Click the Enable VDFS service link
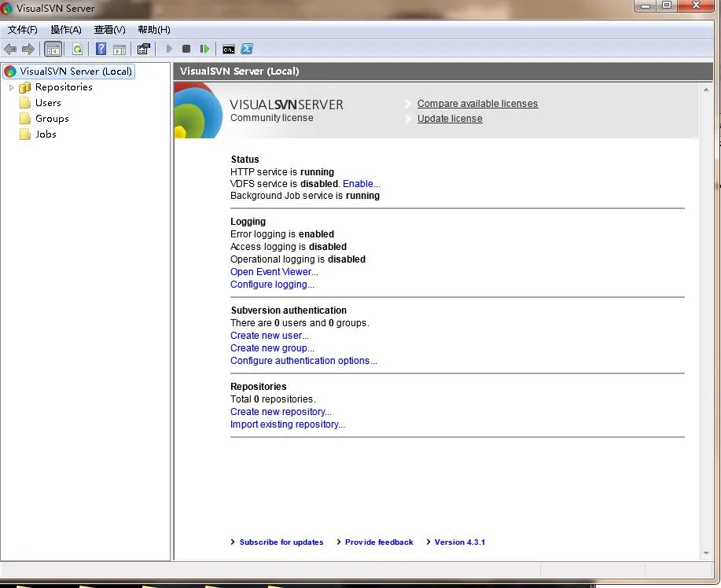721x588 pixels. pos(362,184)
